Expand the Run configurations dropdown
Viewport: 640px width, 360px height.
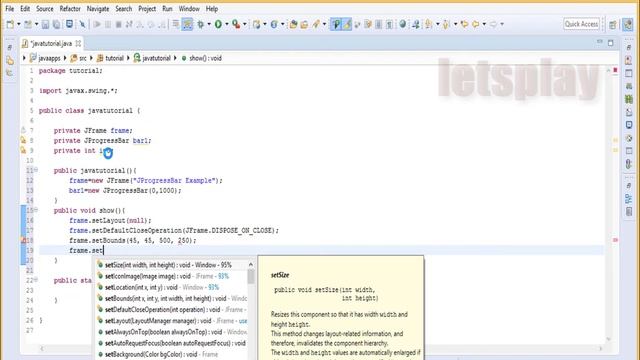pos(227,24)
